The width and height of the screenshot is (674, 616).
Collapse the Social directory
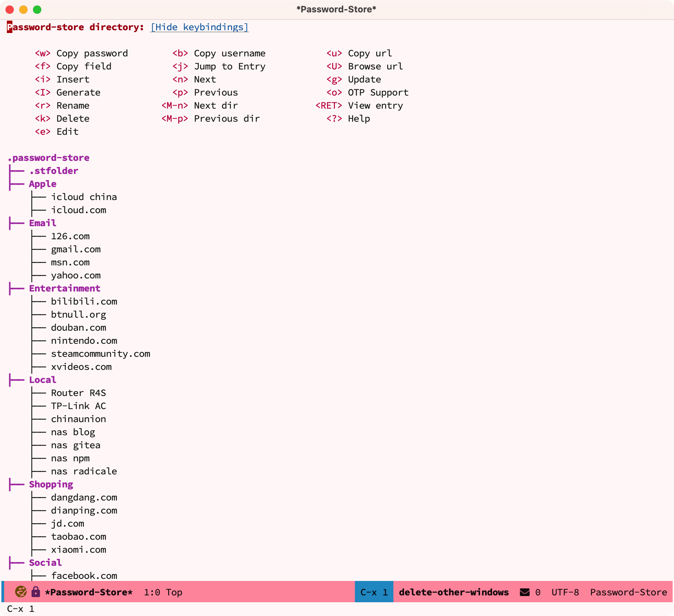(x=45, y=563)
